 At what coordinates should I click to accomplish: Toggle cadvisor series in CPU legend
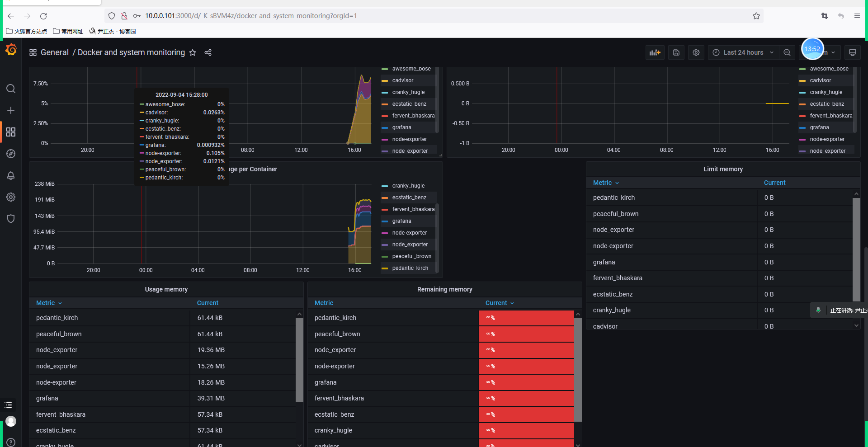(x=402, y=80)
